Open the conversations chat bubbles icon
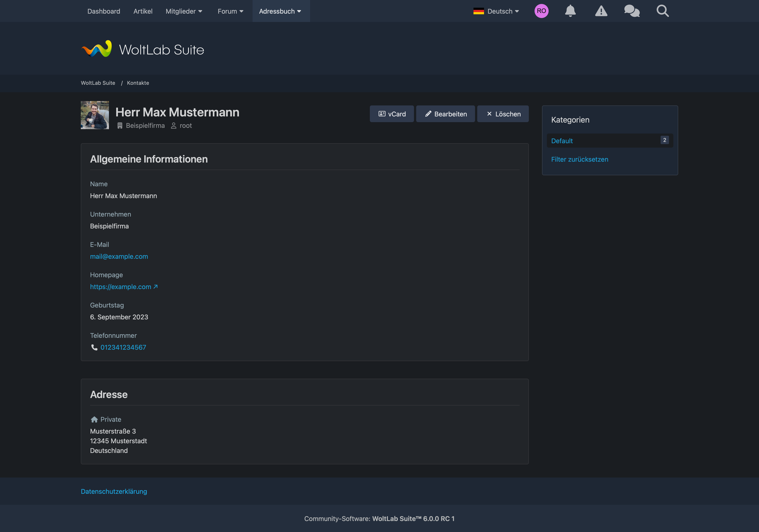This screenshot has height=532, width=759. coord(632,11)
